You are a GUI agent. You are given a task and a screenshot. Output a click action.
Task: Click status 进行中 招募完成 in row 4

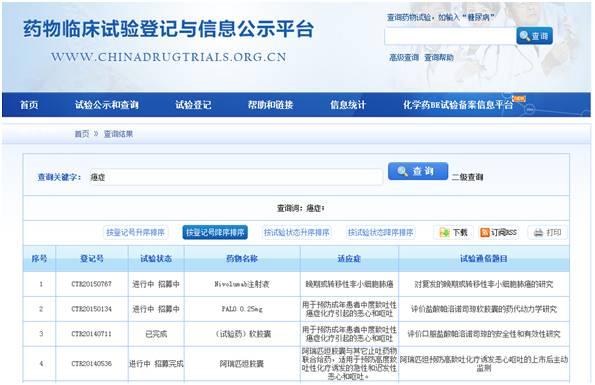(156, 363)
